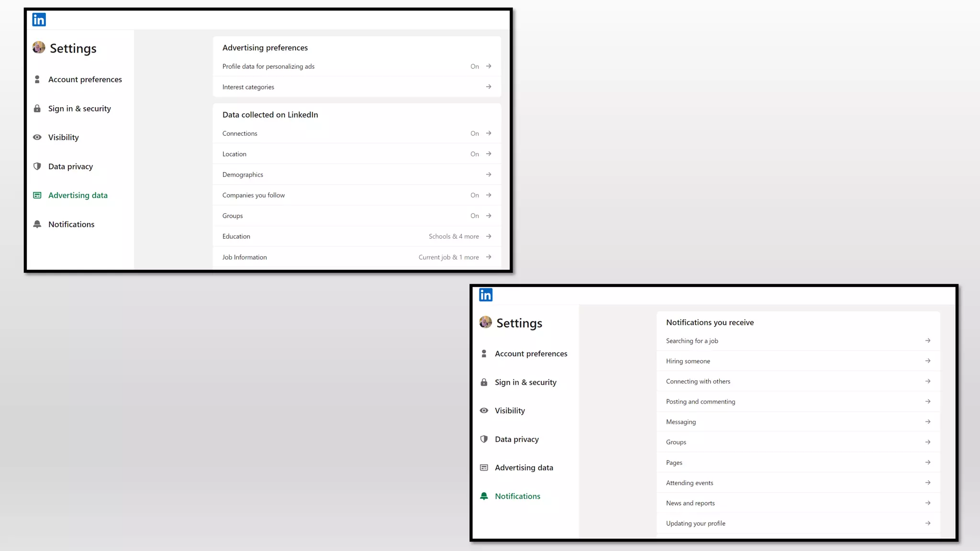
Task: Click person icon for Account preferences in bottom window
Action: point(484,353)
